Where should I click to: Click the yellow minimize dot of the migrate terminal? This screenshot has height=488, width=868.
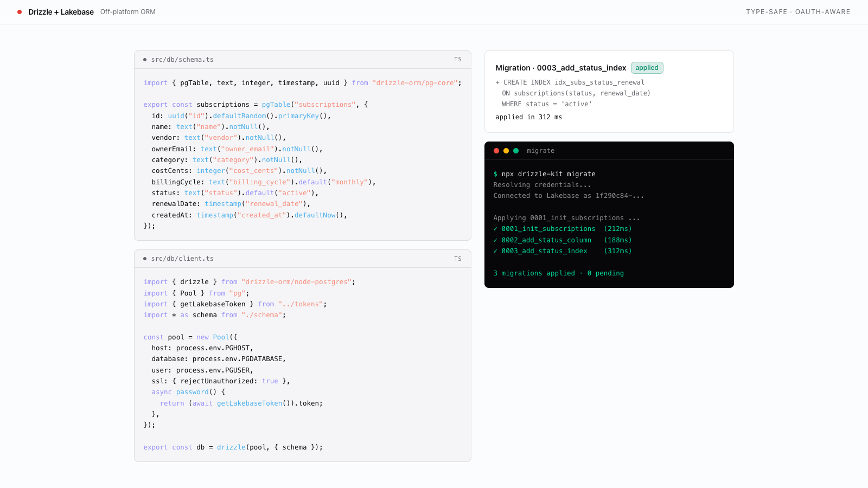tap(506, 151)
